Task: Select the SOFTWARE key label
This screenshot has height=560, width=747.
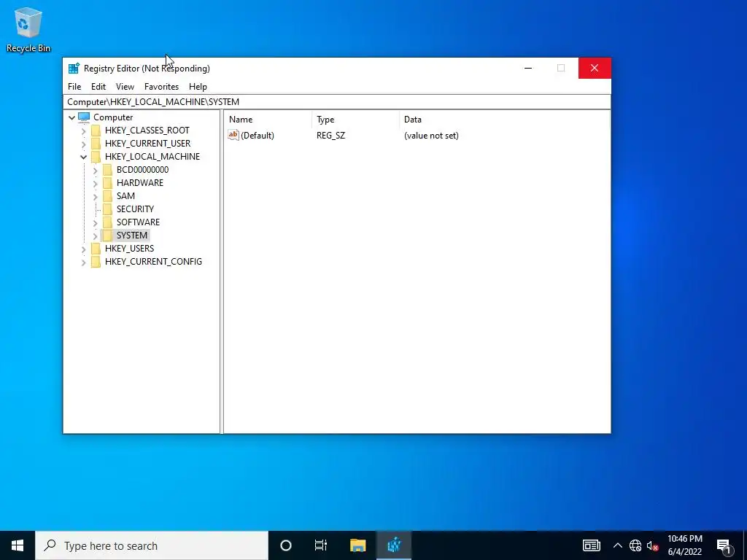Action: pyautogui.click(x=138, y=222)
